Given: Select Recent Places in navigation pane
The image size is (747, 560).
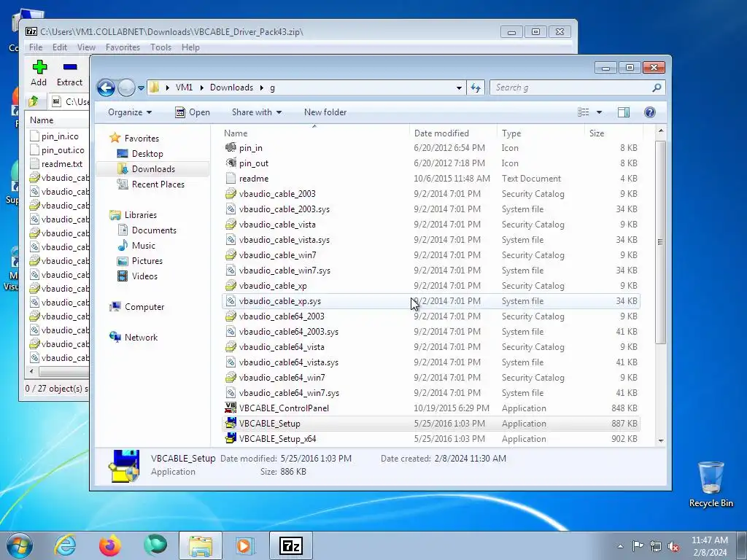Looking at the screenshot, I should click(x=151, y=184).
